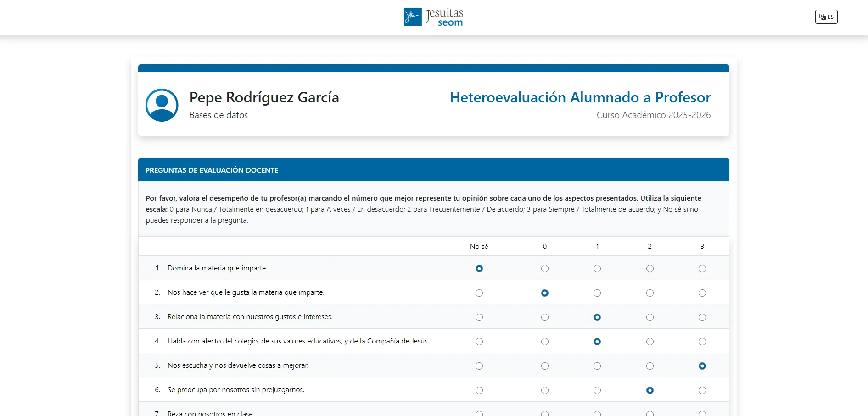Select 0 for 'Relaciona la materia con nuestros gustos'
The width and height of the screenshot is (868, 416).
coord(545,317)
